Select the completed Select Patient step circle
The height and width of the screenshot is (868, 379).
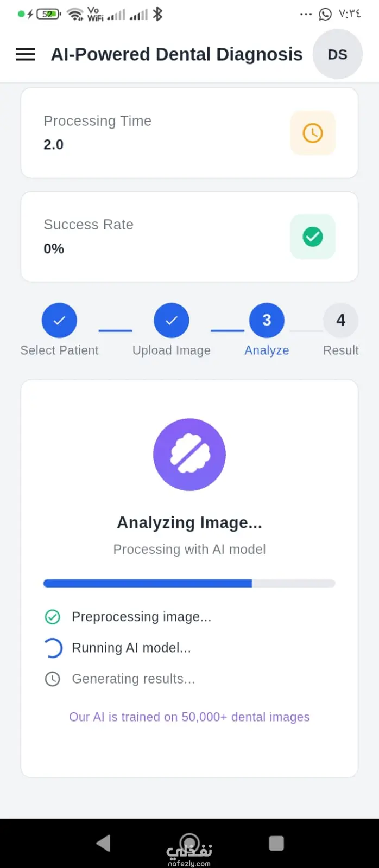tap(59, 320)
